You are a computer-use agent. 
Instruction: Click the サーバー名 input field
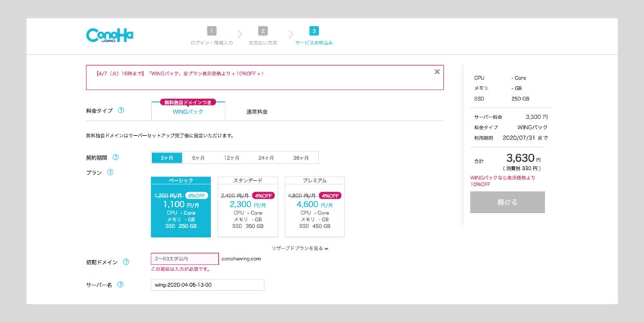click(207, 285)
